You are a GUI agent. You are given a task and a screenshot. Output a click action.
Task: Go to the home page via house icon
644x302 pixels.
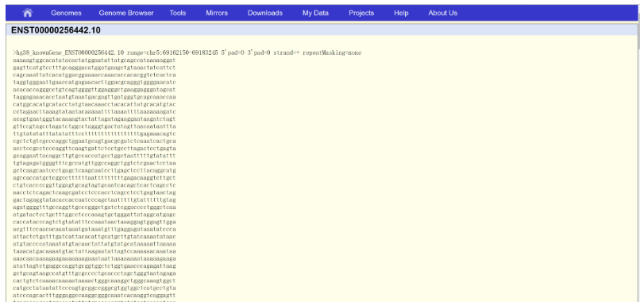tap(28, 14)
